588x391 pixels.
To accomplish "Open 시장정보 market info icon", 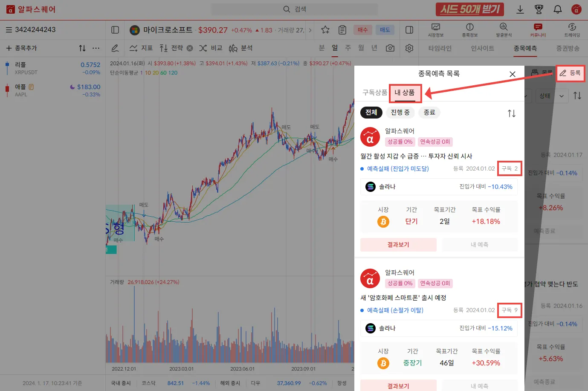I will (436, 30).
